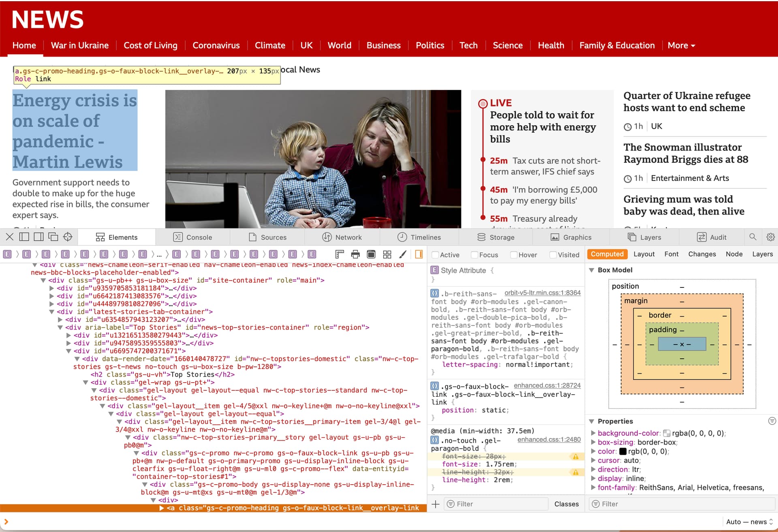Open The Snowman illustrator Raymond Briggs story

click(686, 153)
